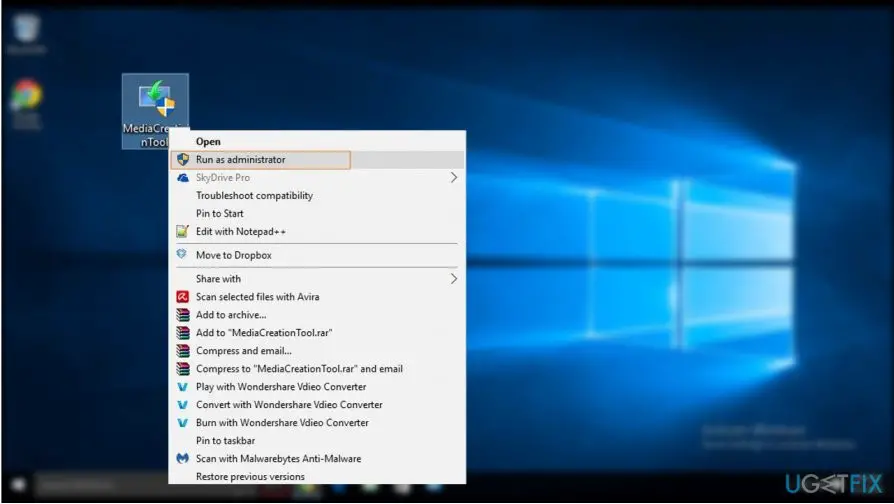This screenshot has width=894, height=504.
Task: Expand the Share with submenu arrow
Action: (x=454, y=279)
